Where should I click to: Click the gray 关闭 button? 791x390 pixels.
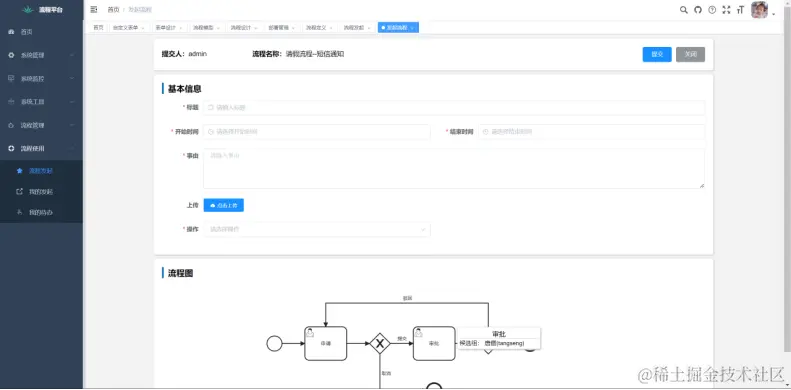coord(690,54)
